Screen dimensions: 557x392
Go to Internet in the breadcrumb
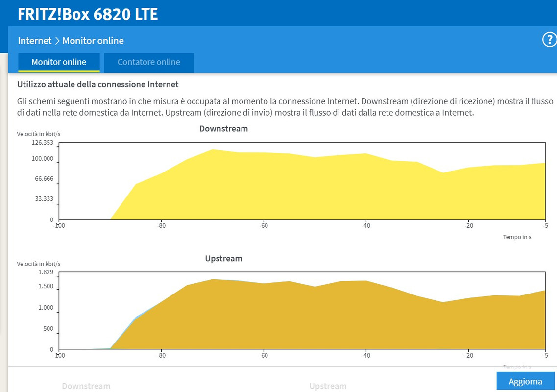click(35, 41)
